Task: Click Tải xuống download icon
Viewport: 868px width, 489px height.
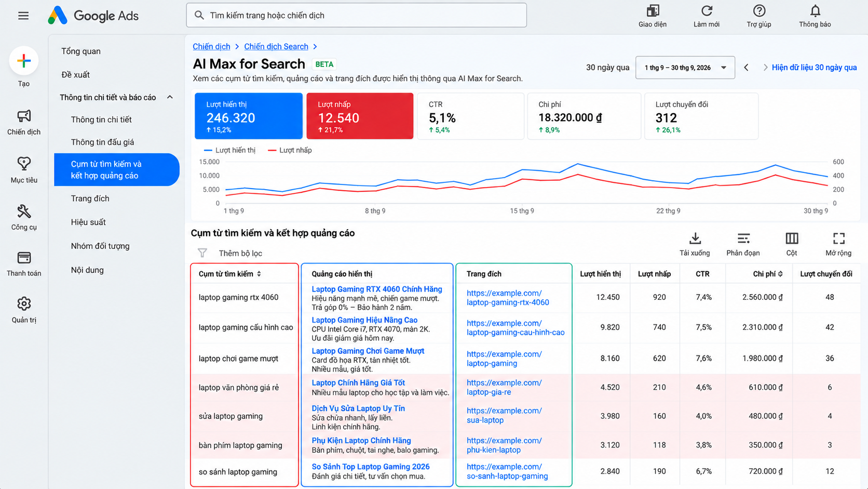Action: point(695,239)
